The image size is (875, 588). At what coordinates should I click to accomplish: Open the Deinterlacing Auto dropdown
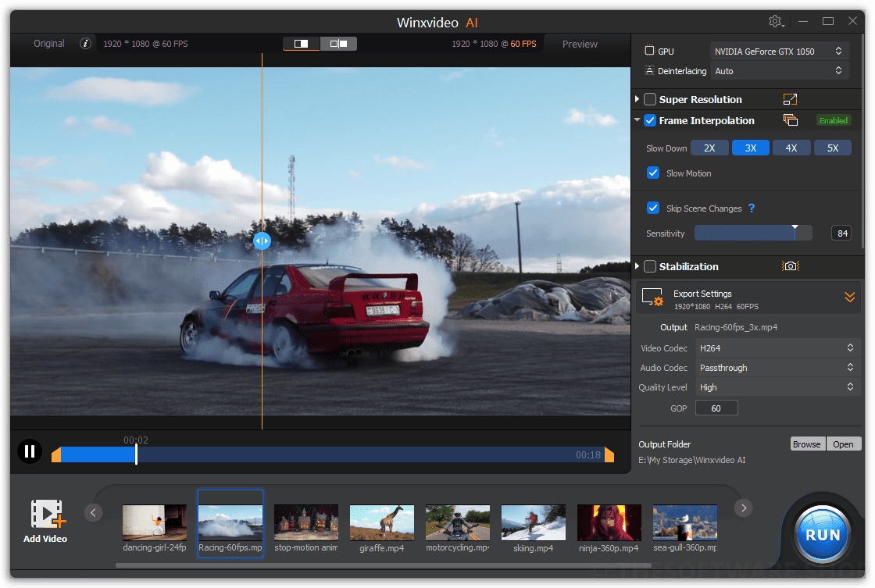pyautogui.click(x=780, y=70)
